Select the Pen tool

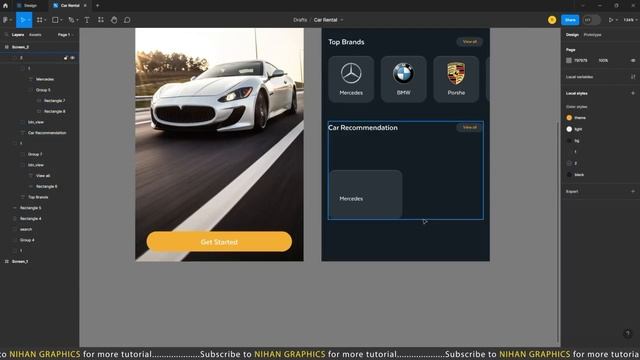click(x=71, y=20)
